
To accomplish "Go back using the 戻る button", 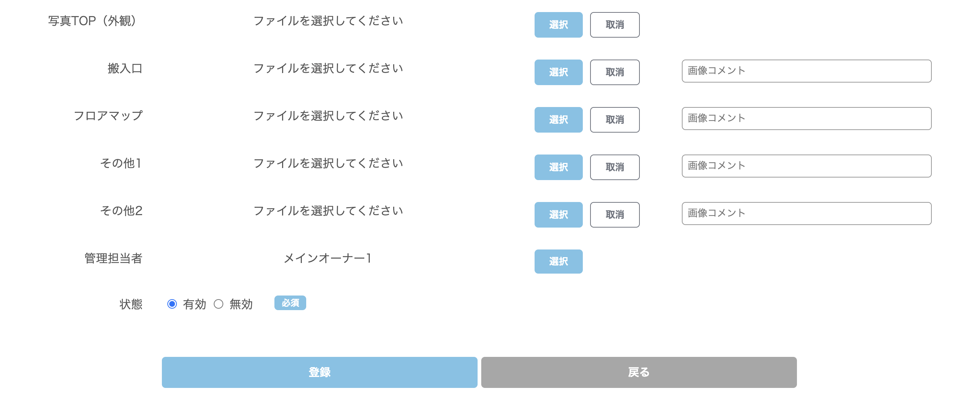I will pyautogui.click(x=638, y=373).
